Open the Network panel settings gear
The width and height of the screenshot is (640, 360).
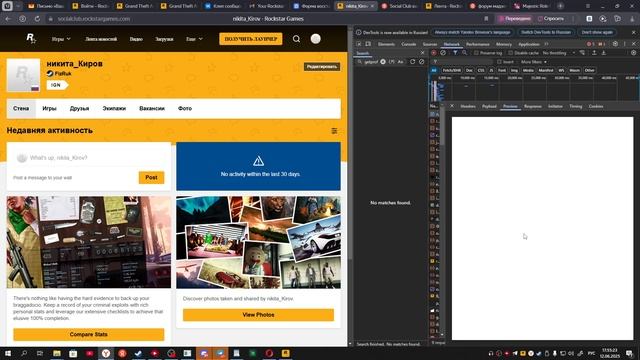tap(633, 53)
